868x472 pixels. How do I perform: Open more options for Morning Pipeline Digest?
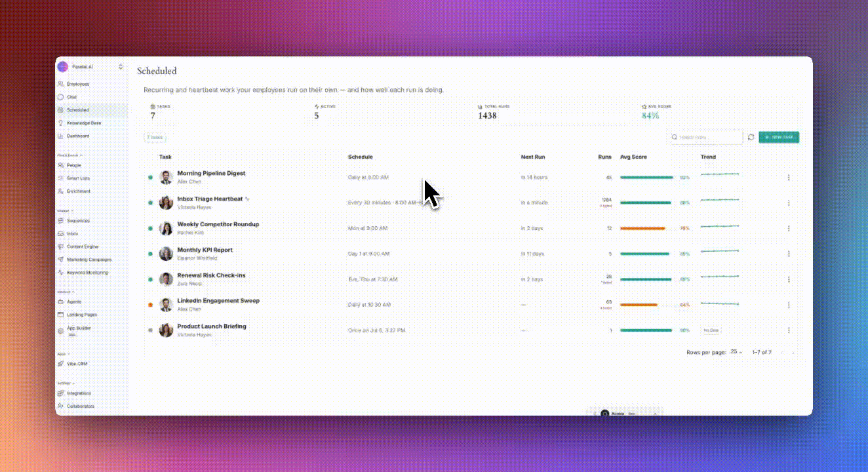(x=789, y=178)
